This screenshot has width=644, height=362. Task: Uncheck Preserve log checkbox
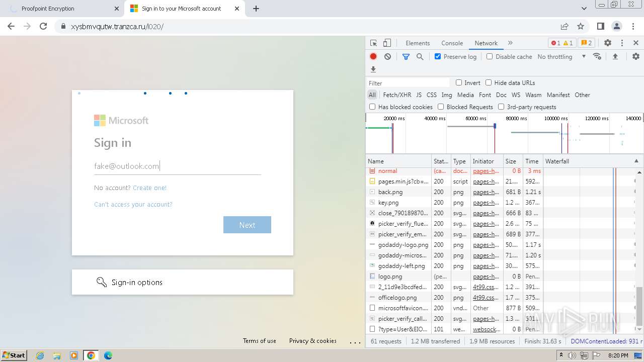pyautogui.click(x=438, y=56)
